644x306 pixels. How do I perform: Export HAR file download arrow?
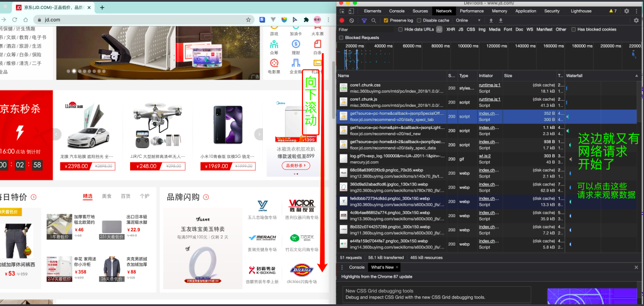tap(500, 20)
